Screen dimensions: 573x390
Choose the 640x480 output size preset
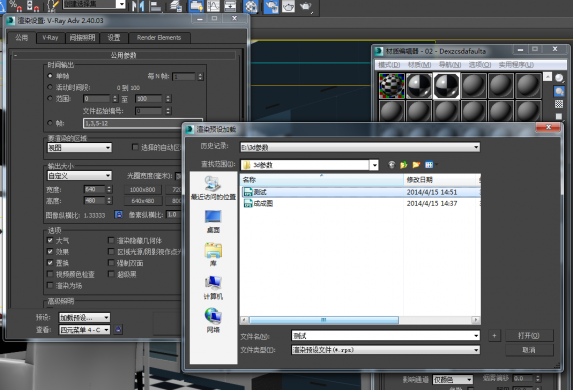pos(143,201)
